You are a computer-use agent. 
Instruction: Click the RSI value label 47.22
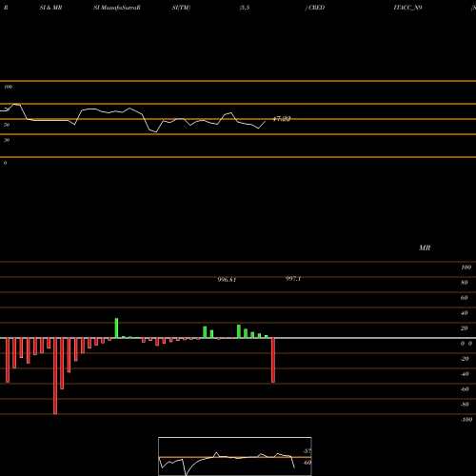click(x=282, y=119)
